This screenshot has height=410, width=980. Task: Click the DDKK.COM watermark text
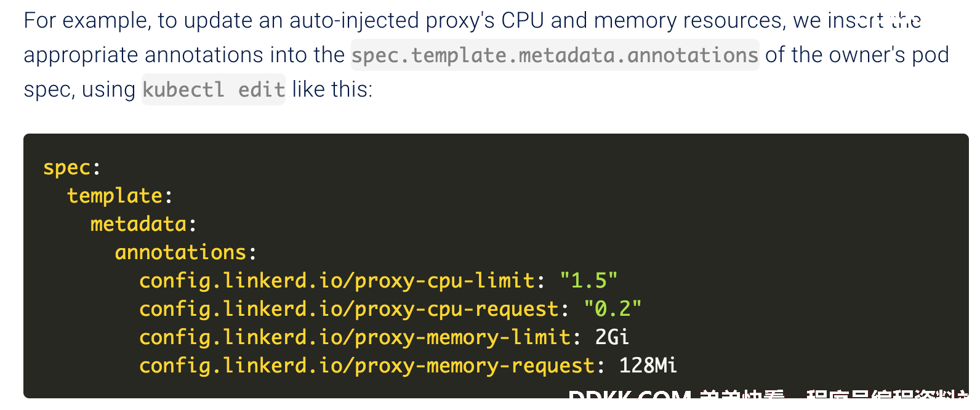630,398
